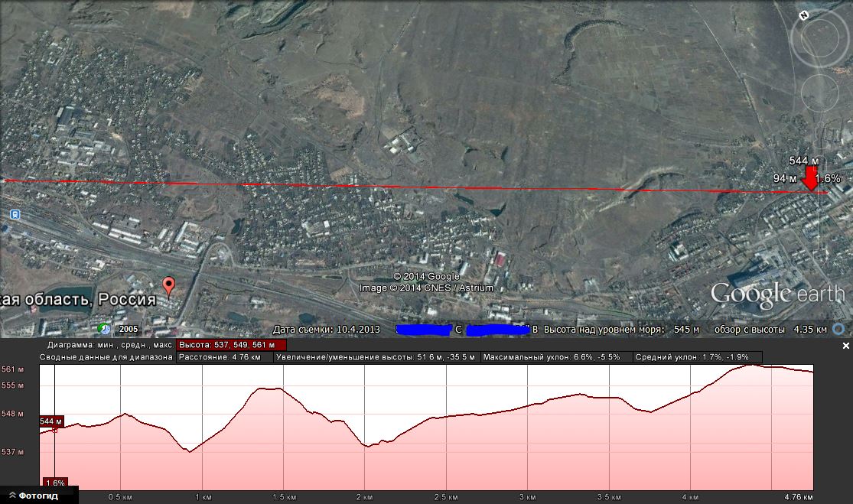Click the область, Россия map label
Viewport: 853px width, 504px height.
pos(78,299)
